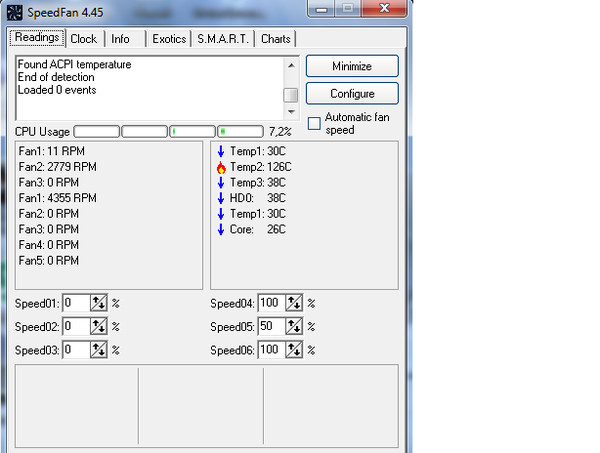Image resolution: width=600 pixels, height=453 pixels.
Task: Click the Speed04 value field showing 100
Action: point(272,303)
